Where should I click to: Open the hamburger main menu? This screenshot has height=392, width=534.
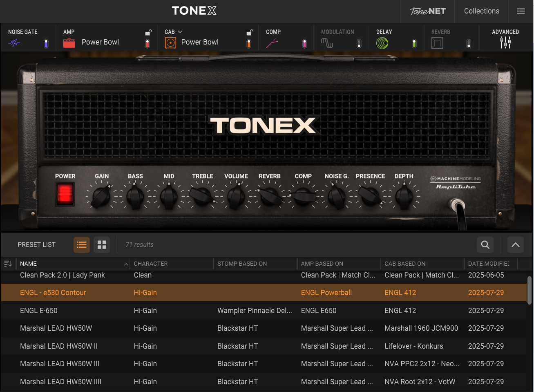click(521, 11)
